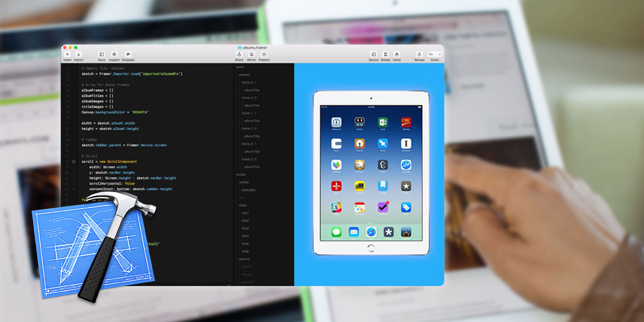Open the green Excel app on iPad
Image resolution: width=644 pixels, height=322 pixels.
pyautogui.click(x=383, y=122)
